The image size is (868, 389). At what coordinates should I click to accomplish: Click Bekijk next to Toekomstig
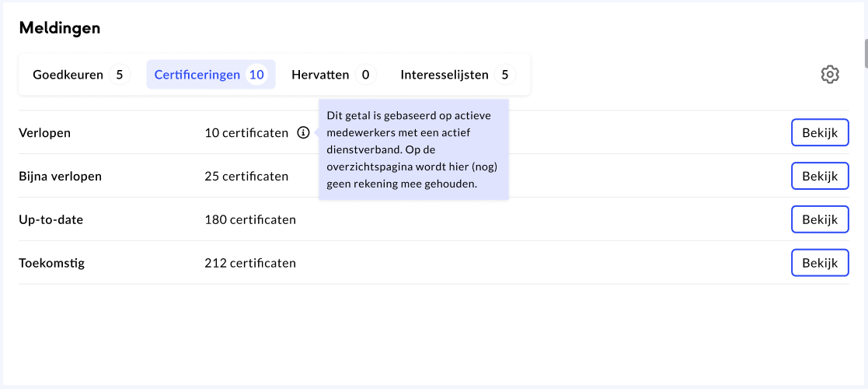pos(820,263)
